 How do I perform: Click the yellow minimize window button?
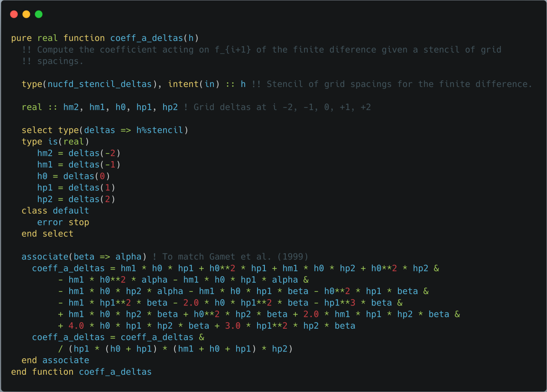[x=26, y=14]
